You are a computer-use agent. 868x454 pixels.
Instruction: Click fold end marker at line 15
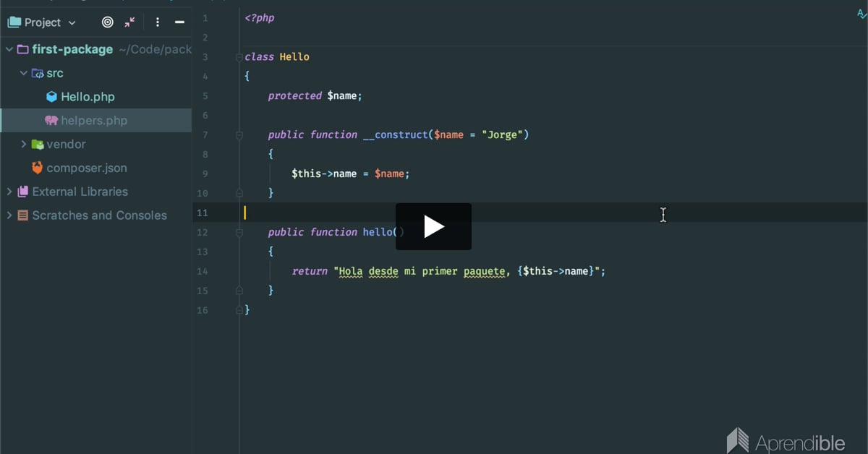click(239, 291)
